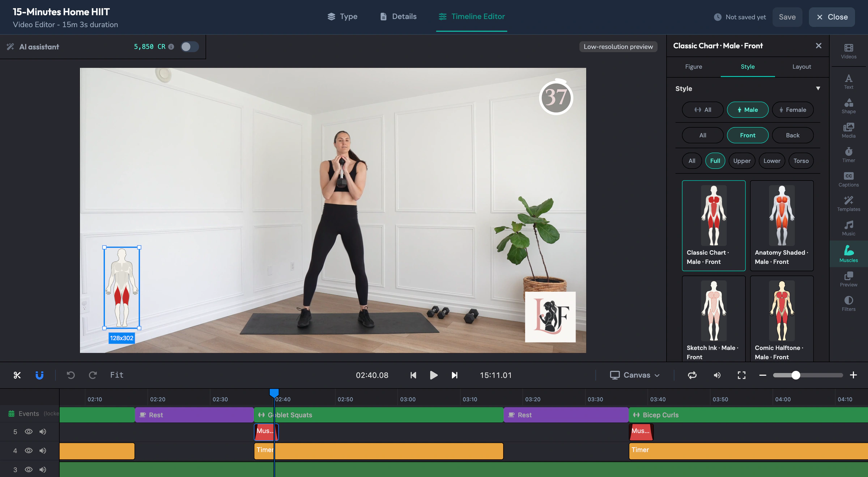
Task: Select the Upper body filter
Action: 742,161
